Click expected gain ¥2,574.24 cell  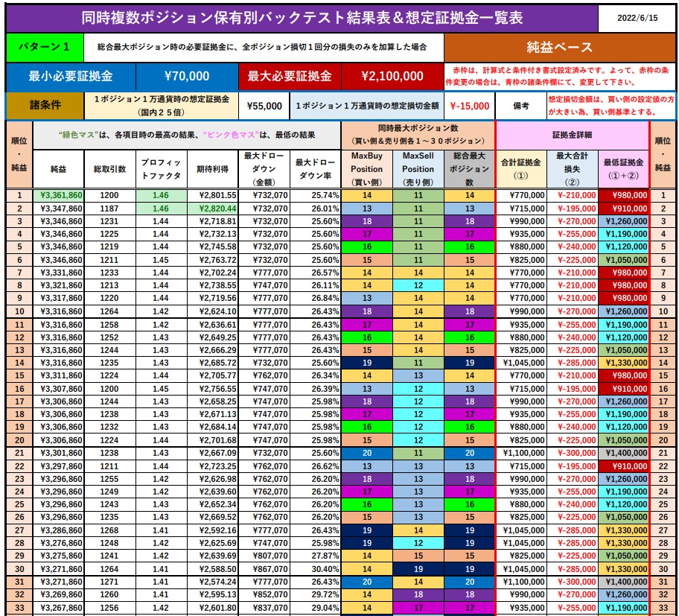[x=213, y=581]
